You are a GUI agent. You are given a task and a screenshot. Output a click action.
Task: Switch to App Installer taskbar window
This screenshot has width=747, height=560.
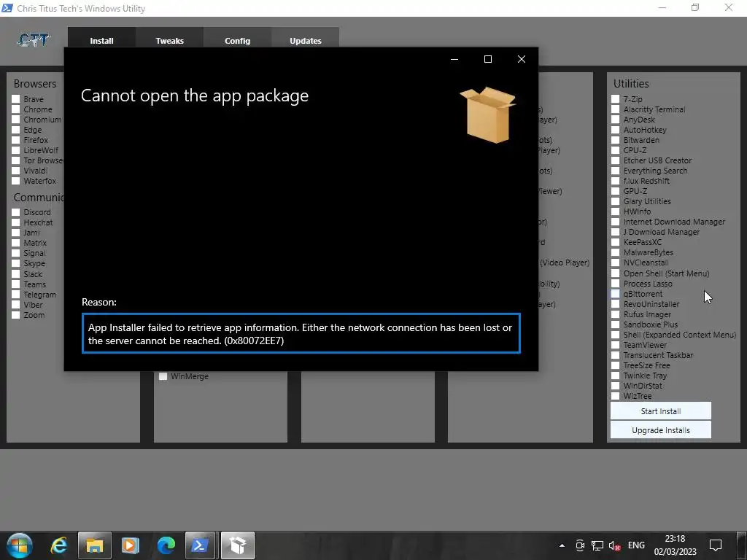(237, 545)
